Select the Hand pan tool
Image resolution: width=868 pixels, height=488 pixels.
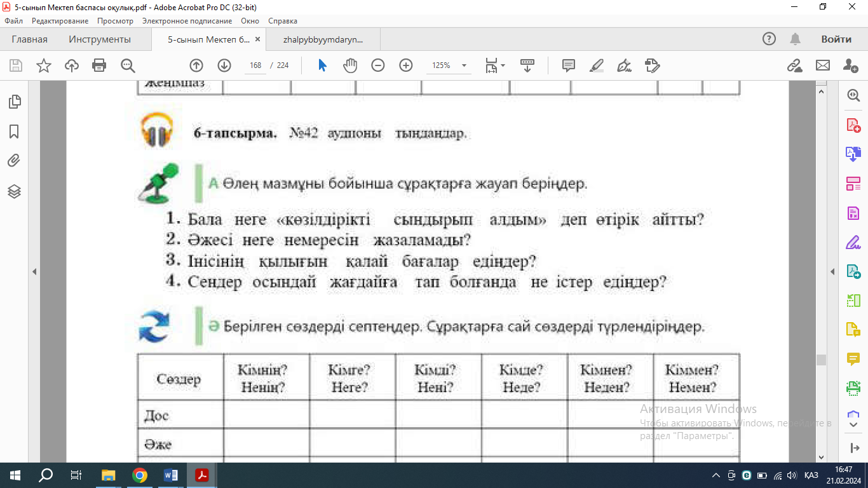(x=350, y=65)
